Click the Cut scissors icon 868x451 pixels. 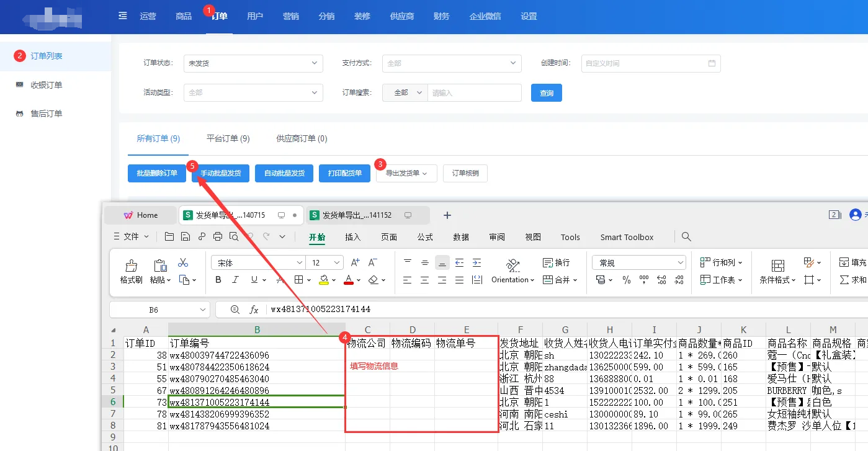[x=183, y=262]
